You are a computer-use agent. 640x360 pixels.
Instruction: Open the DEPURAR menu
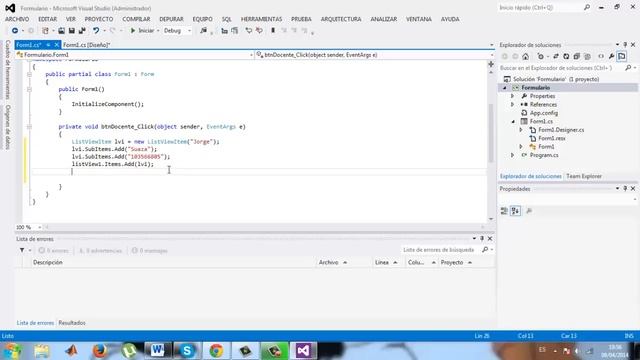(x=171, y=19)
